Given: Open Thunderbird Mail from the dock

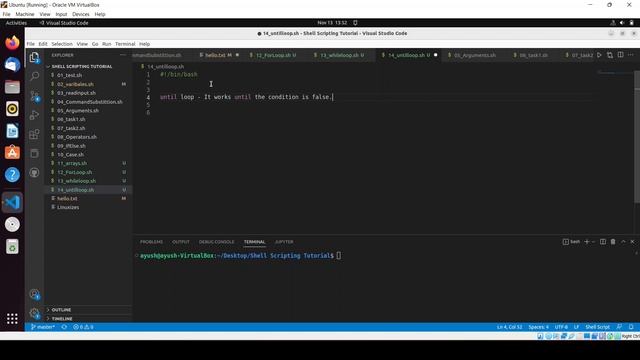Looking at the screenshot, I should pyautogui.click(x=12, y=64).
